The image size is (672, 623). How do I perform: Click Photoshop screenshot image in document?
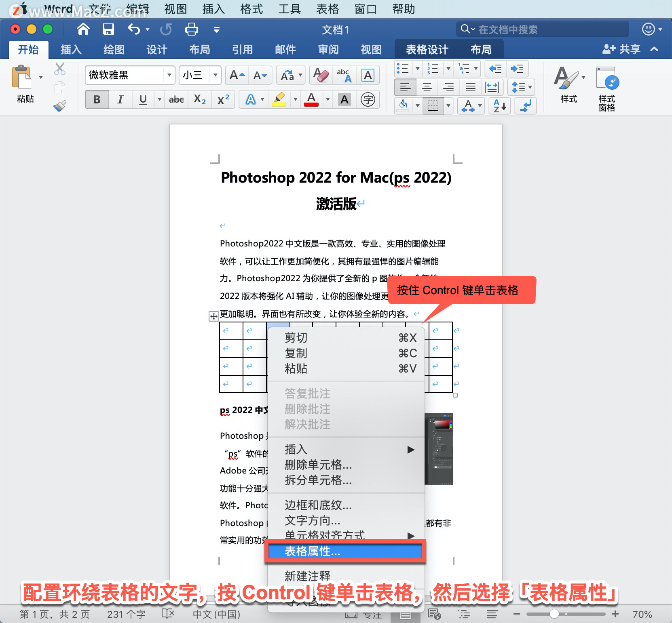[439, 448]
